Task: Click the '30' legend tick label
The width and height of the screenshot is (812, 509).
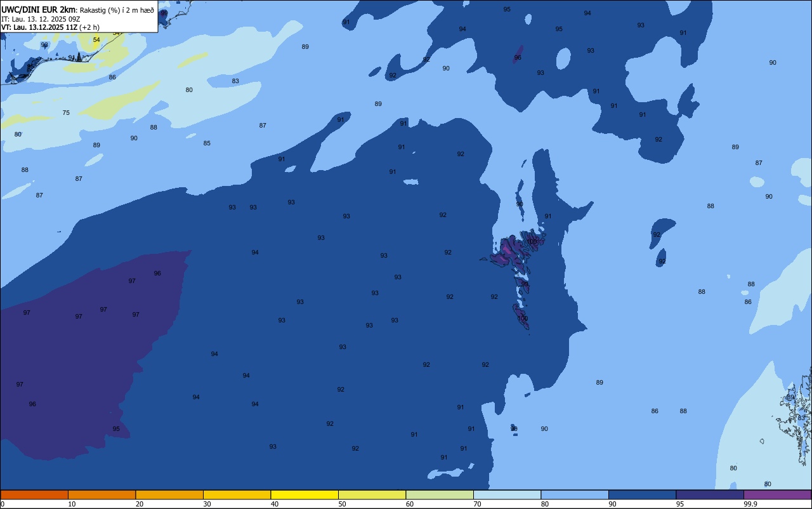Action: coord(207,504)
